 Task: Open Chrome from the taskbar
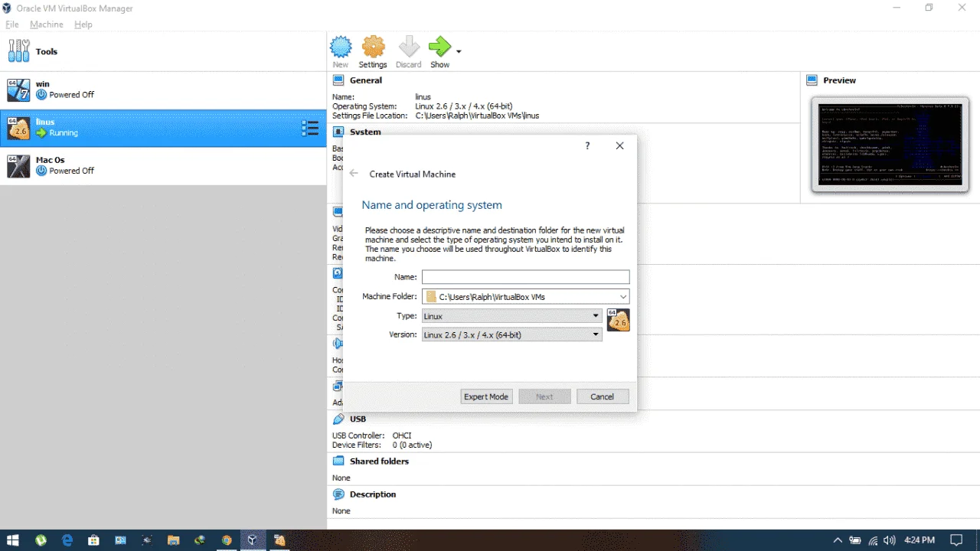coord(226,540)
